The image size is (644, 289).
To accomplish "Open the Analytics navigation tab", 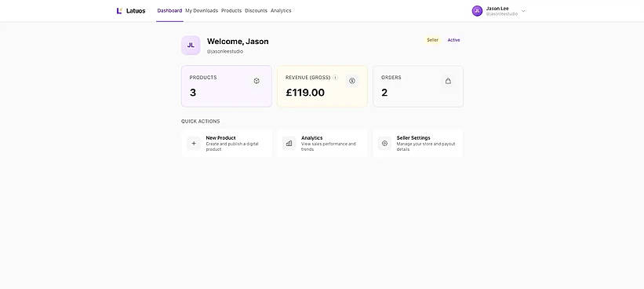I will click(x=281, y=11).
